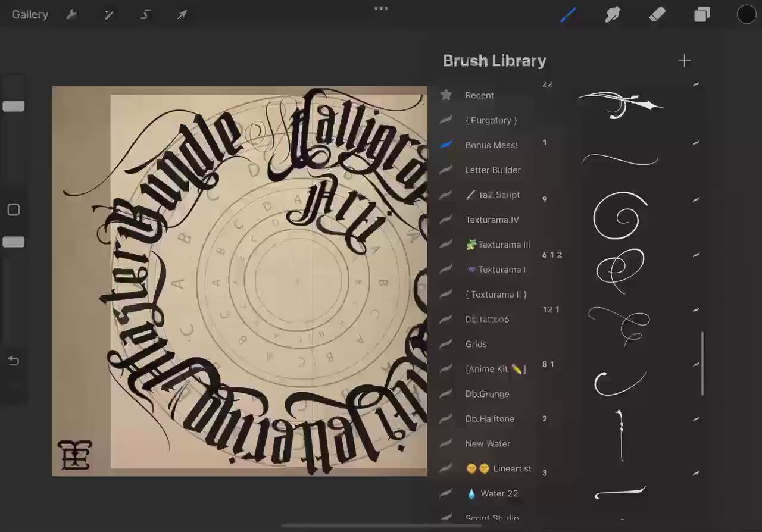Viewport: 762px width, 532px height.
Task: Tap the three-dots handle at top center
Action: 381,8
